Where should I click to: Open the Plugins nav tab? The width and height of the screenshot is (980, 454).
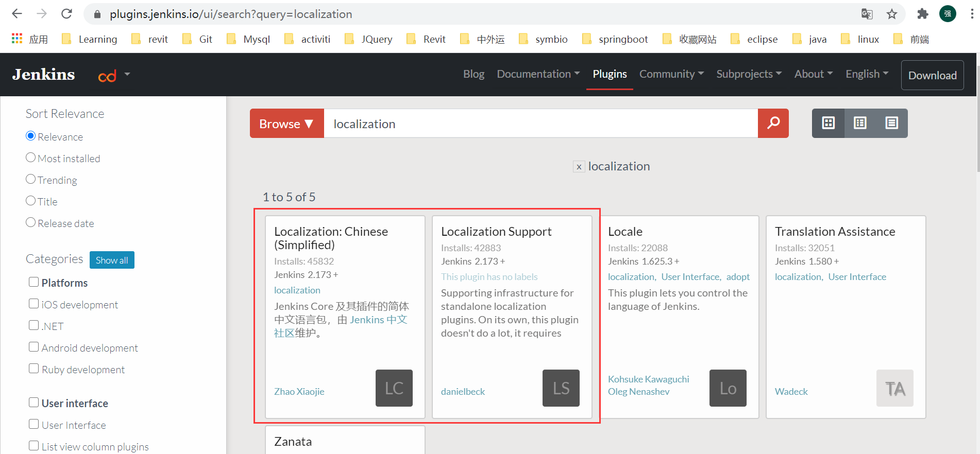[x=610, y=74]
